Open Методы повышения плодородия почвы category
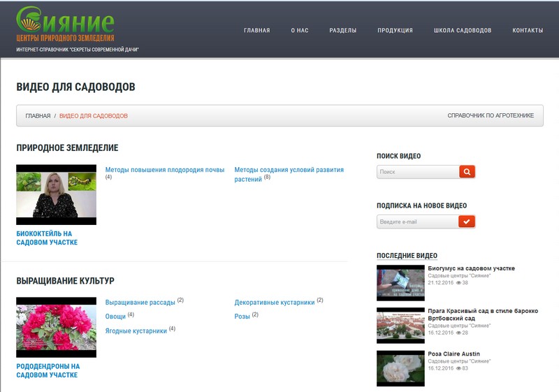 tap(165, 170)
